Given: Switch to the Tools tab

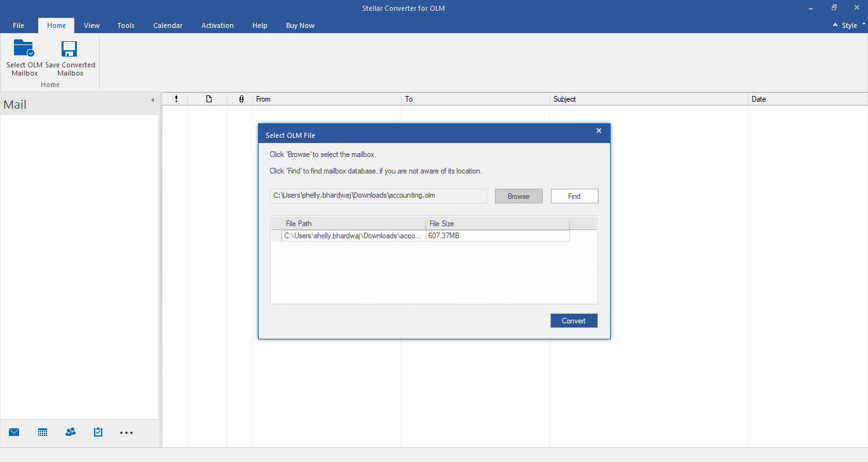Looking at the screenshot, I should [x=126, y=25].
